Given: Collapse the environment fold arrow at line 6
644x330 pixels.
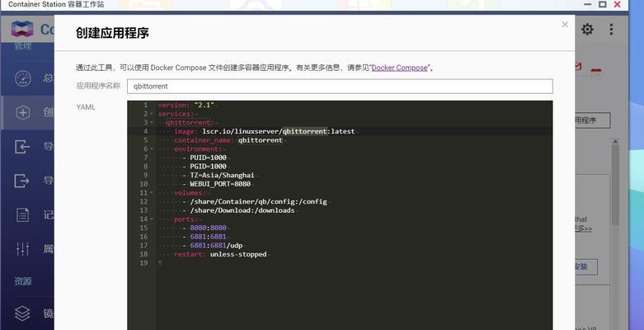Looking at the screenshot, I should [x=152, y=148].
